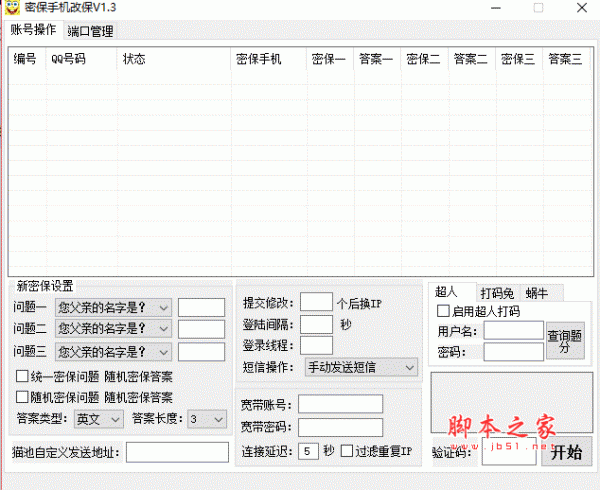Enable the 统一密保问题 checkbox

point(23,377)
